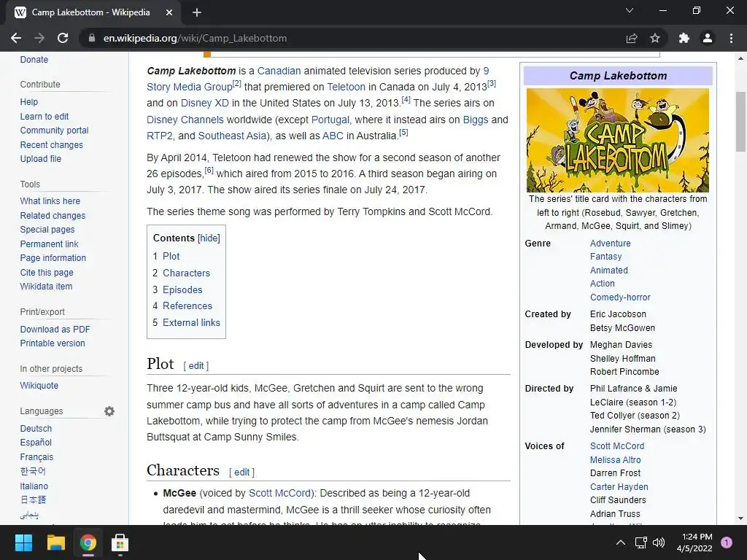Reload the Wikipedia page

pos(63,38)
